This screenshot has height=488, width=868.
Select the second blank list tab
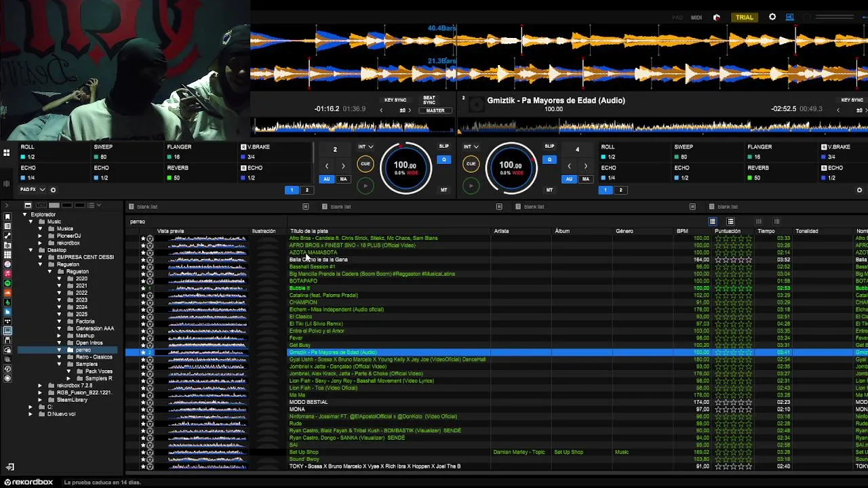click(x=412, y=207)
